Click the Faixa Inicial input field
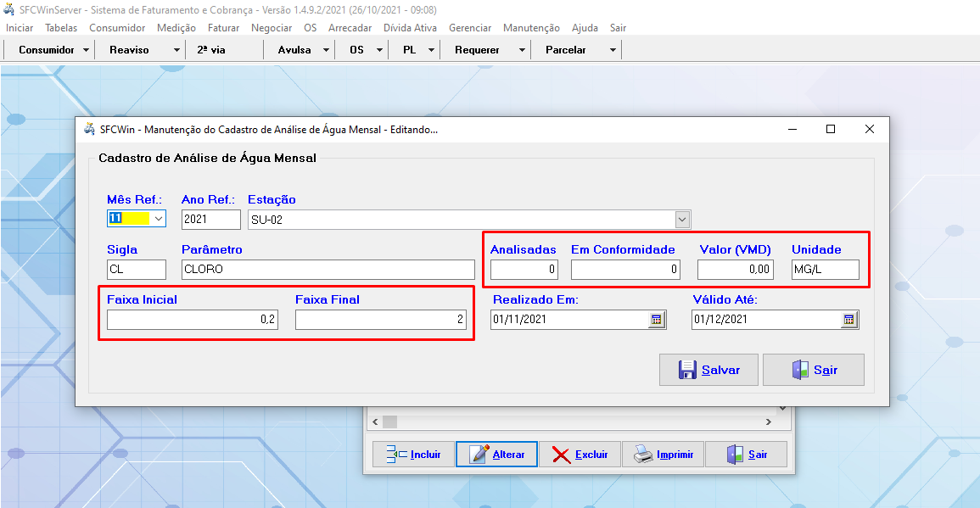The width and height of the screenshot is (980, 508). tap(193, 320)
